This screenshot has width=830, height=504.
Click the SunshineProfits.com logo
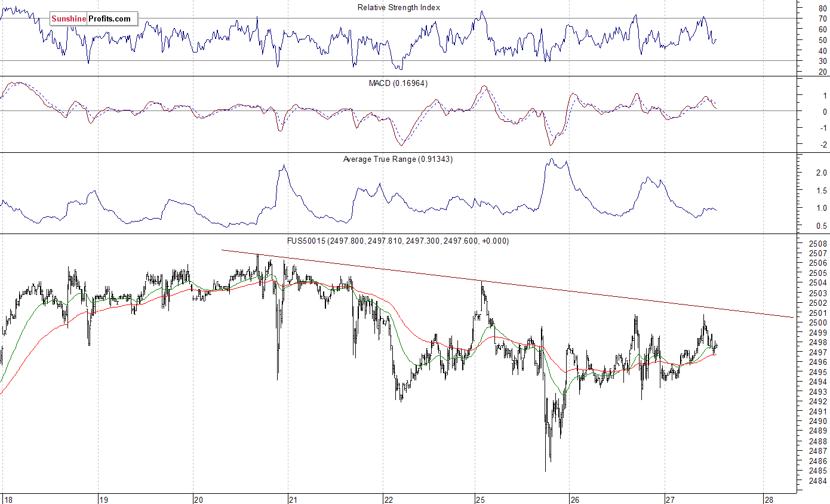tap(93, 19)
